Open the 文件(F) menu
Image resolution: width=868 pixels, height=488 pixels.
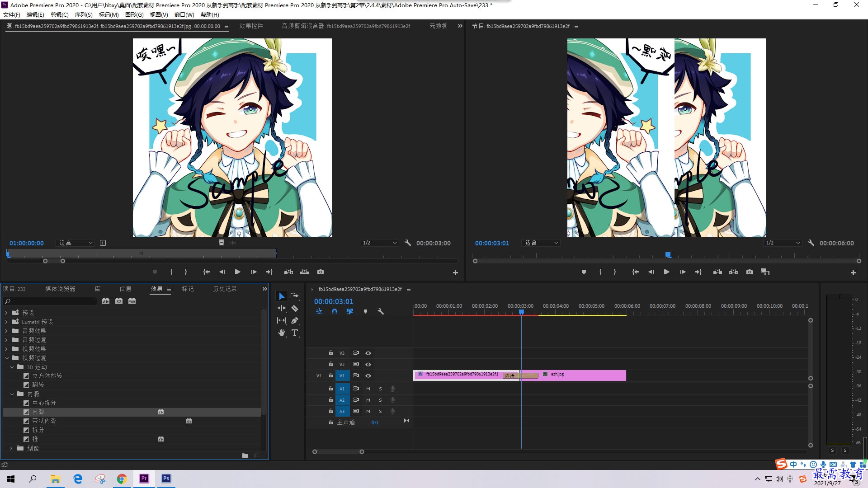pyautogui.click(x=12, y=14)
